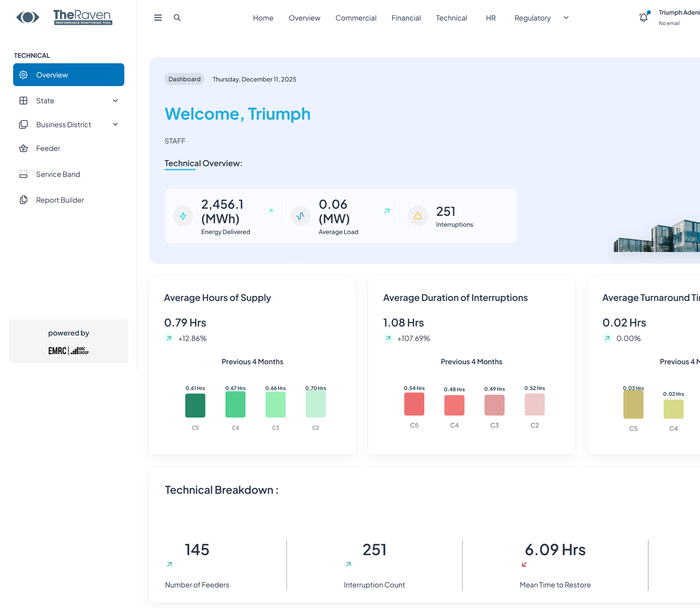Open the Feeder sidebar link
The image size is (700, 608).
point(69,148)
